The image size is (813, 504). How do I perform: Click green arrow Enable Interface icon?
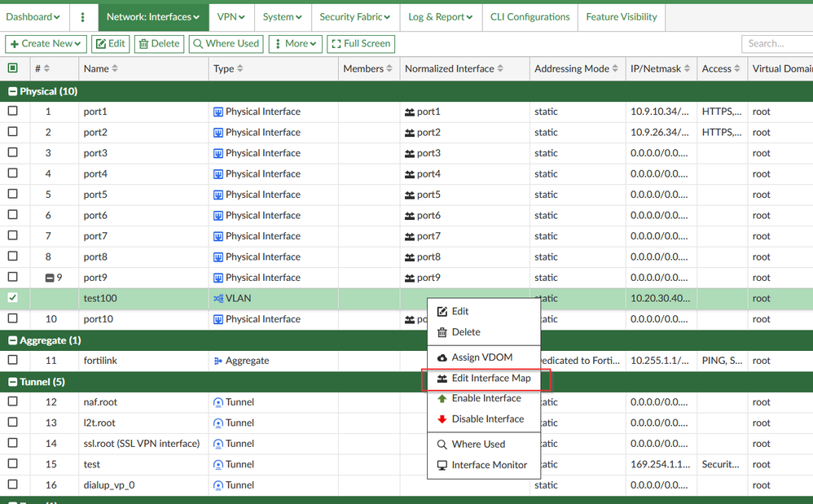pos(442,398)
